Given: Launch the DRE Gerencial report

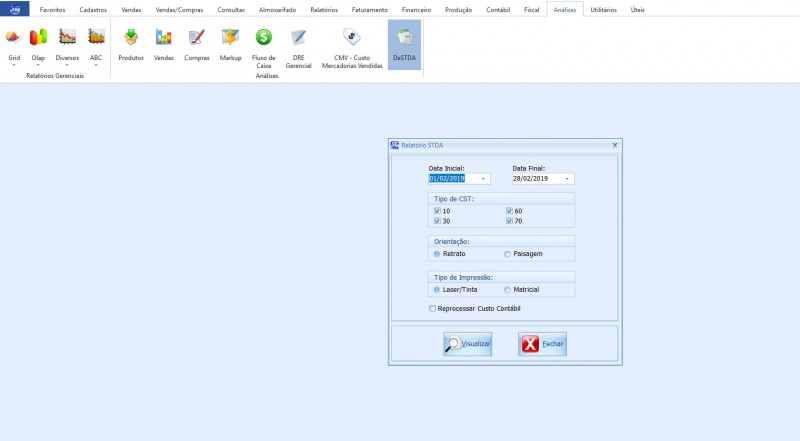Looking at the screenshot, I should pos(298,38).
